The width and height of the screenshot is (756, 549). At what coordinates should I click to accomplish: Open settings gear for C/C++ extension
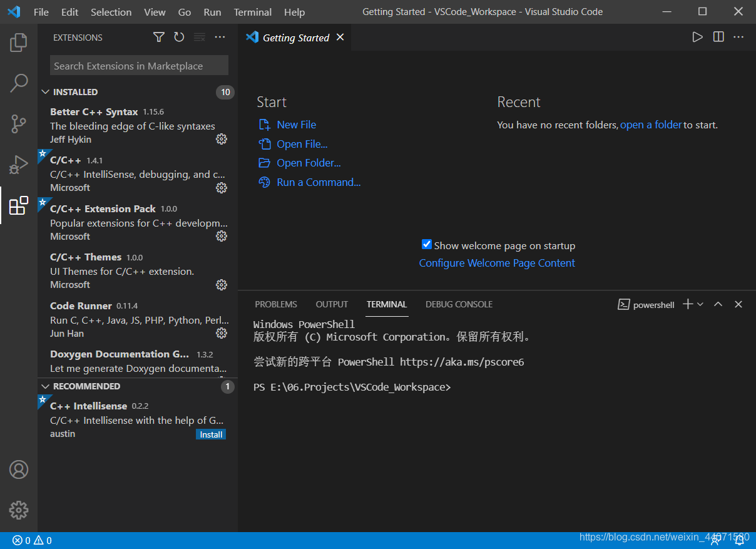point(222,187)
